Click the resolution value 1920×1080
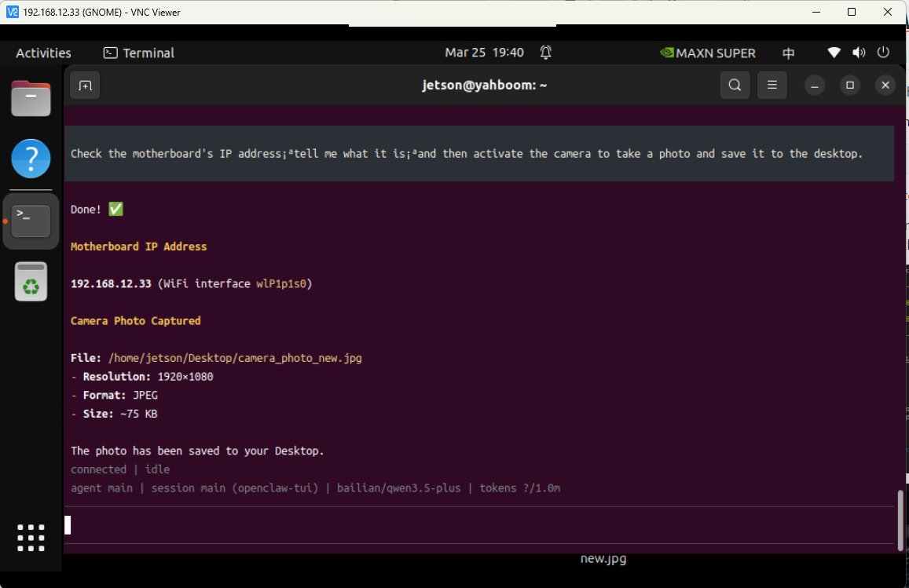Screen dimensions: 909x588 tap(185, 377)
